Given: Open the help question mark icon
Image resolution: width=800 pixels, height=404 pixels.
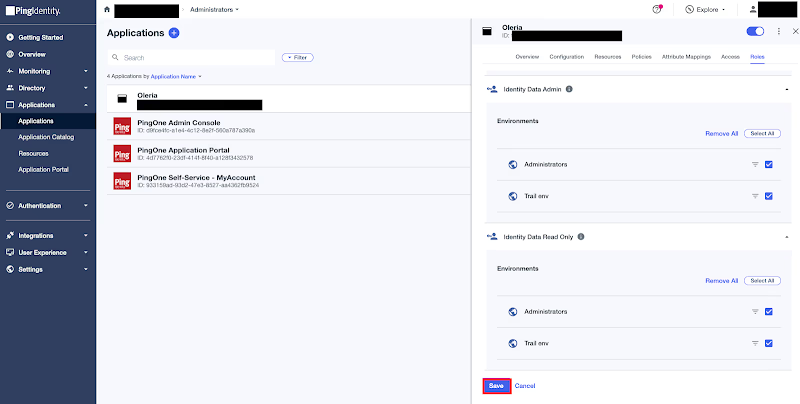Looking at the screenshot, I should tap(657, 9).
